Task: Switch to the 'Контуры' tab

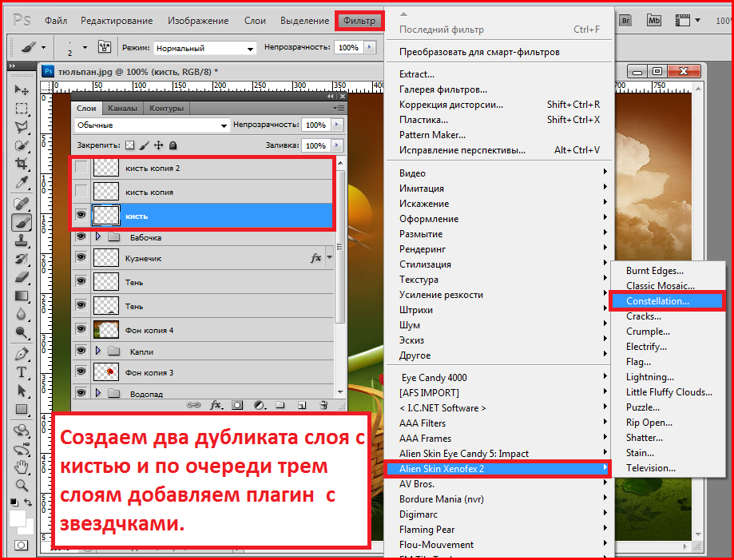Action: 166,108
